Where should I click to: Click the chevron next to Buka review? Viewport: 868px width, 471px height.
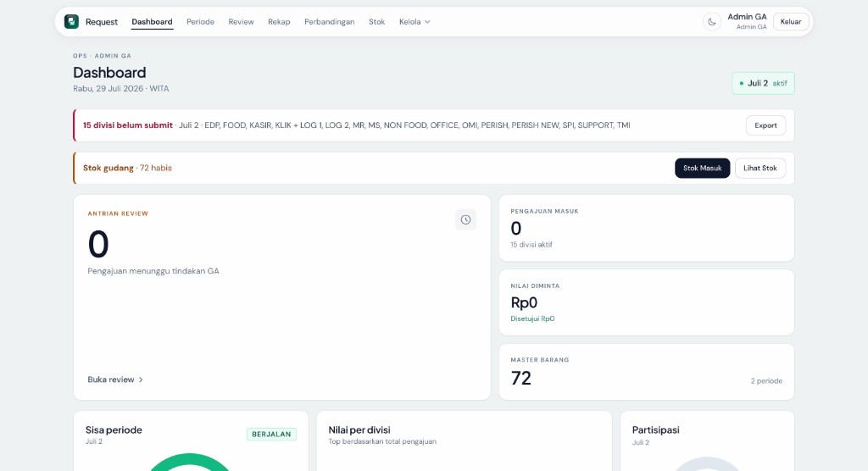click(141, 380)
